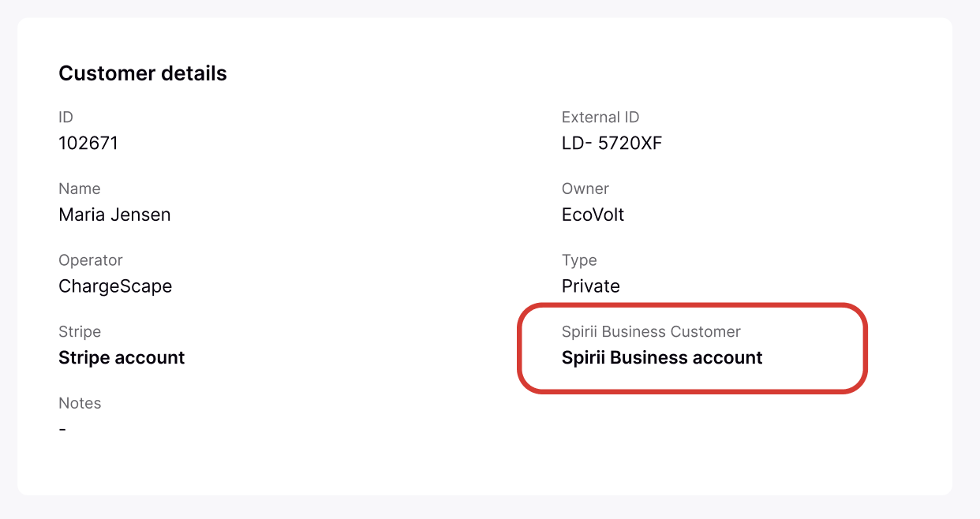Screen dimensions: 980x519
Task: Click the red highlighted box border
Action: click(866, 347)
